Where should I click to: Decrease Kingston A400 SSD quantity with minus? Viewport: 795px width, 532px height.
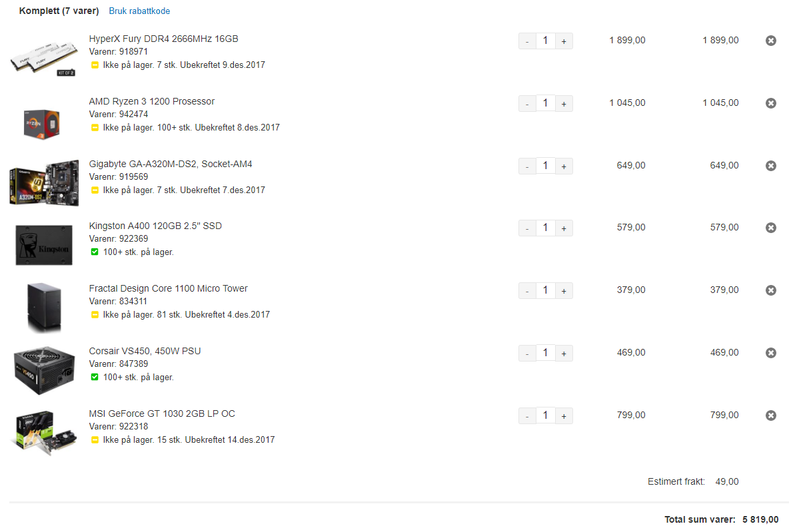(527, 228)
